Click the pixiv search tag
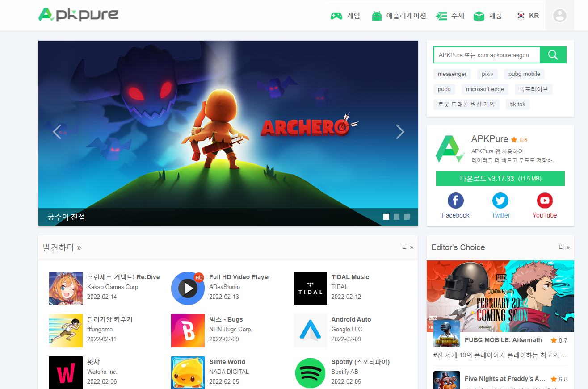 (x=487, y=74)
